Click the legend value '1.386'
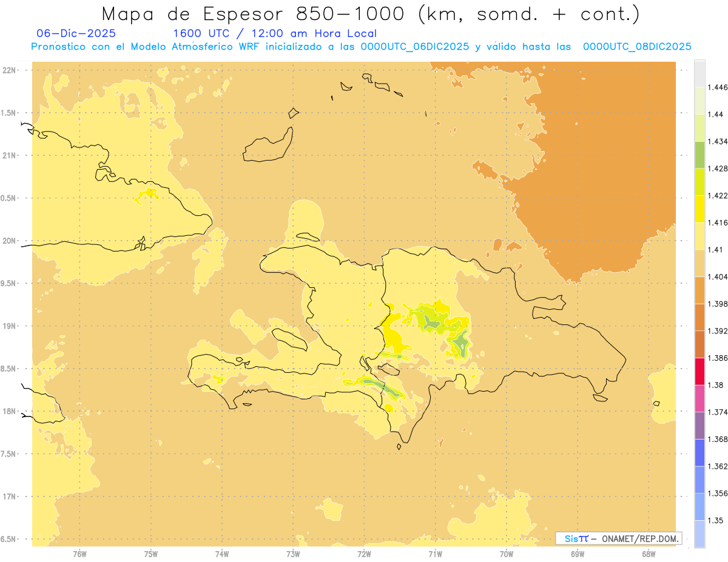The height and width of the screenshot is (562, 728). tap(718, 358)
